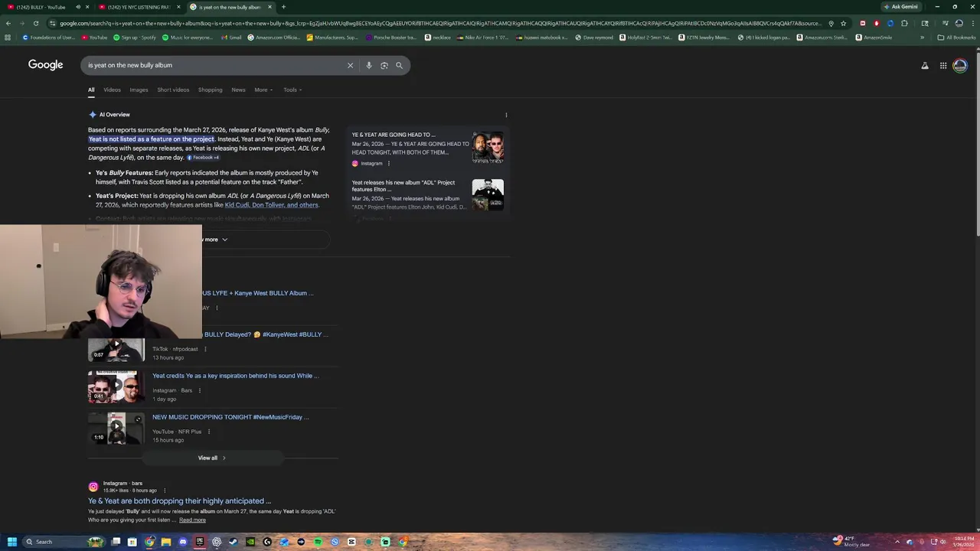The width and height of the screenshot is (980, 551).
Task: Play the 1:10 NFR Plus video thumbnail
Action: pyautogui.click(x=116, y=429)
